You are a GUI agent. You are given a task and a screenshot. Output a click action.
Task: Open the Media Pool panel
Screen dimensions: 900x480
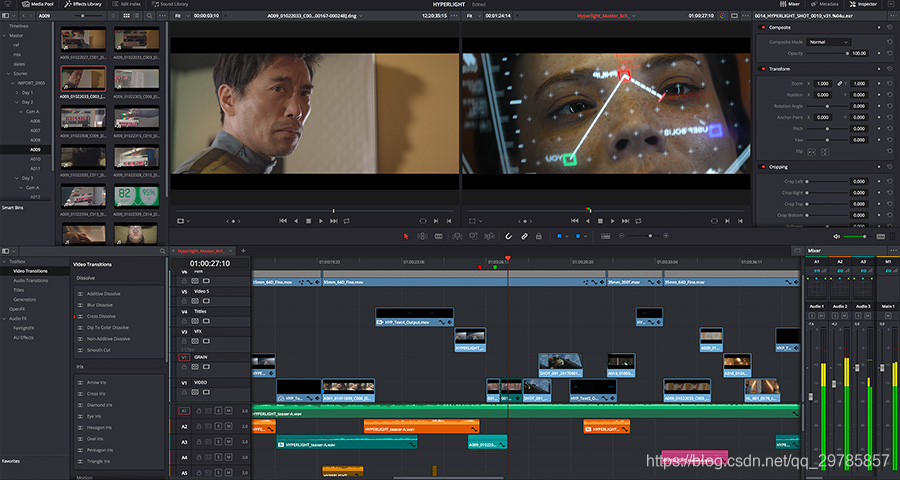tap(38, 4)
